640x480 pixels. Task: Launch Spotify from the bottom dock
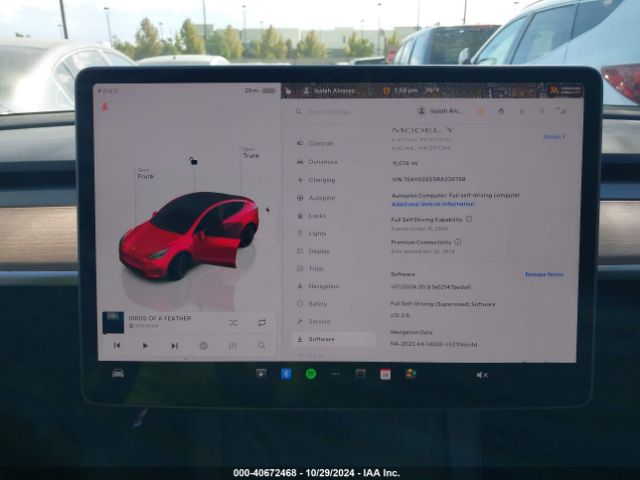pyautogui.click(x=311, y=373)
